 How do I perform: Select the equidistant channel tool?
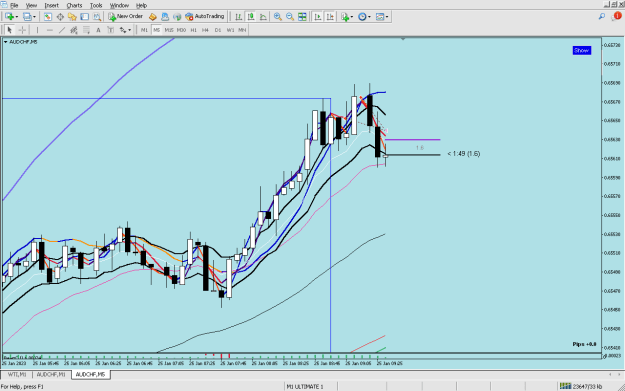click(74, 30)
